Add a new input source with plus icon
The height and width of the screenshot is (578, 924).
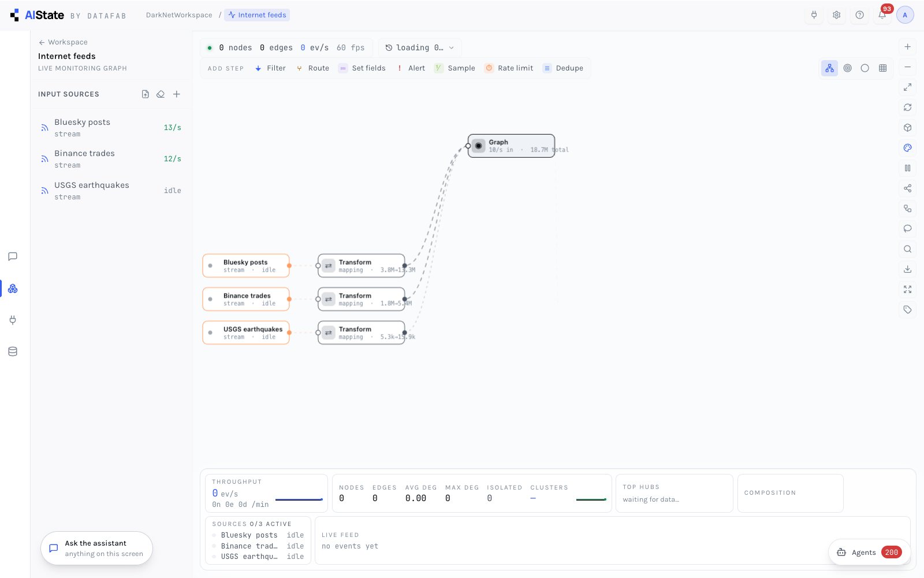coord(177,94)
